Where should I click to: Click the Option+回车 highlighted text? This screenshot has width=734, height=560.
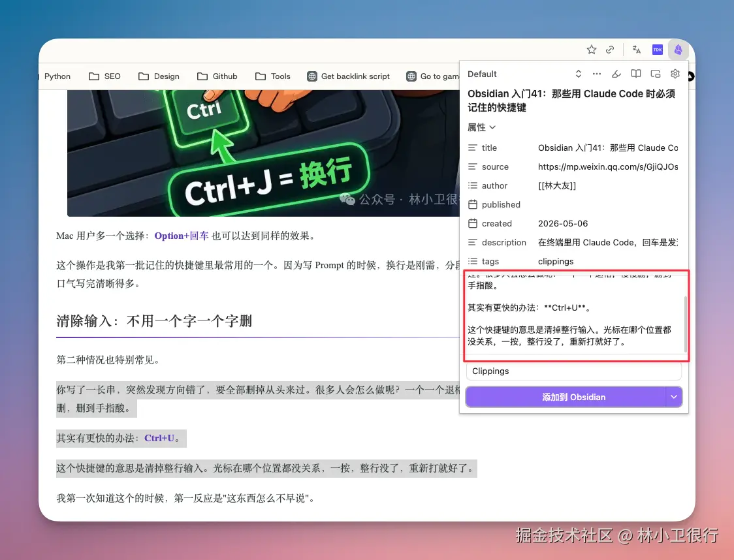[x=182, y=236]
